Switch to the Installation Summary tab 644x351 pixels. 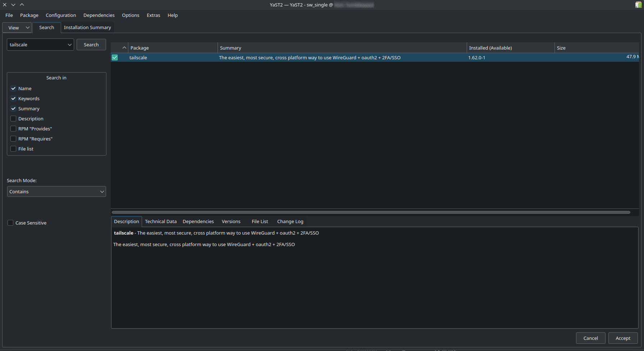coord(87,27)
